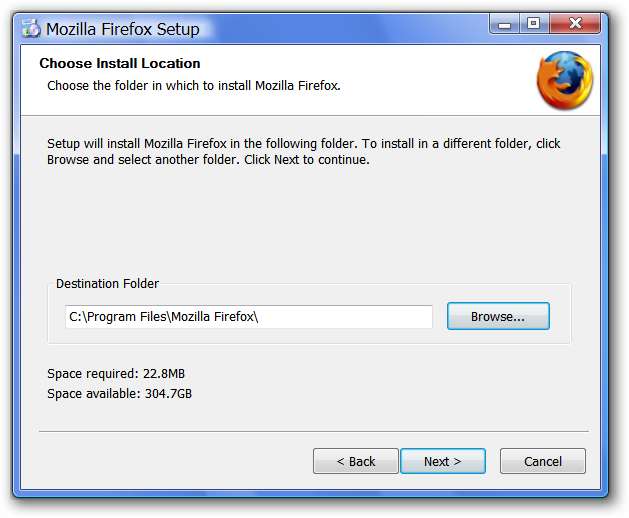Click the Mozilla Firefox Setup title text
Viewport: 629px width, 518px height.
click(x=122, y=29)
